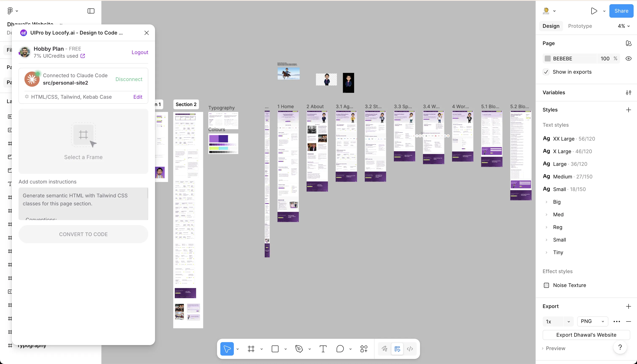637x364 pixels.
Task: Open code view with the code icon
Action: 410,349
